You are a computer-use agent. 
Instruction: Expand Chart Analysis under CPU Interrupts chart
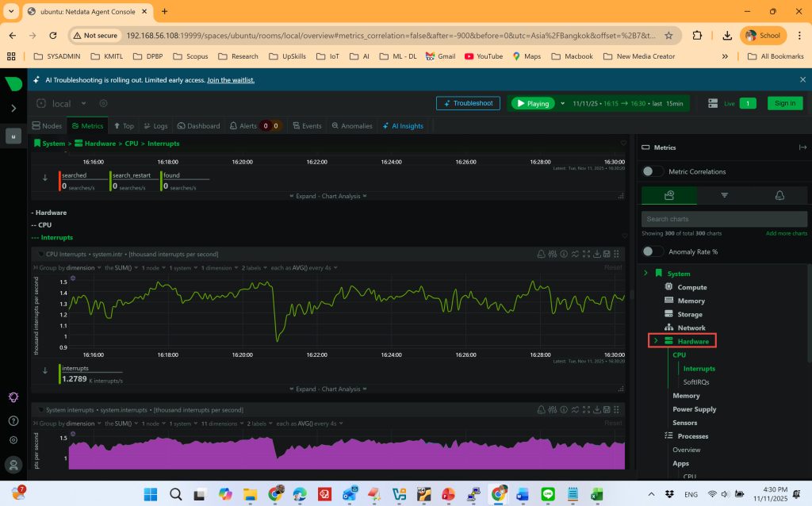click(x=327, y=389)
